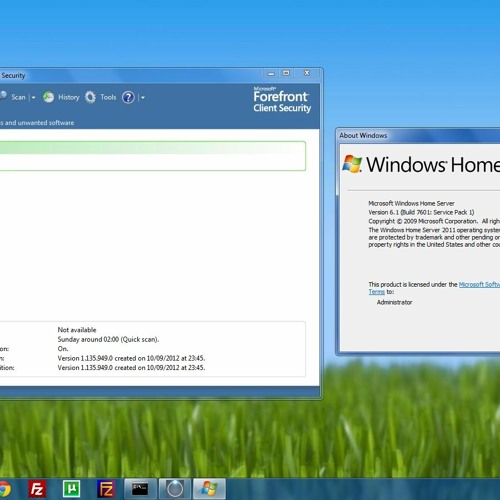The image size is (500, 500).
Task: Click 'Sunday around 02:00 (Quick scan)' text
Action: tap(108, 339)
